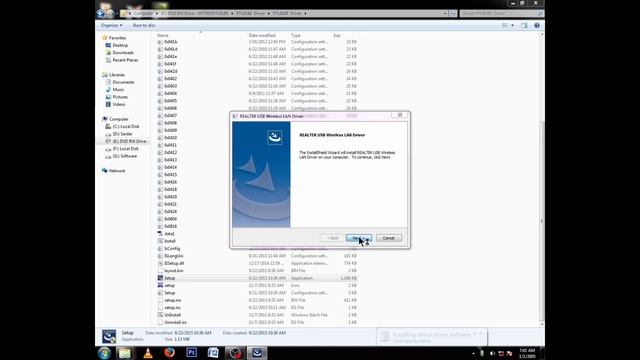Viewport: 640px width, 360px height.
Task: Open Explorer help icon
Action: 537,25
